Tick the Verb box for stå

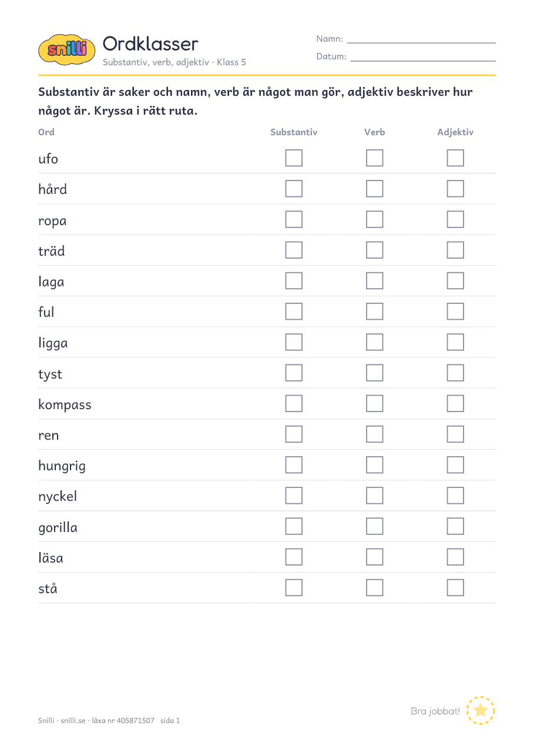[374, 587]
